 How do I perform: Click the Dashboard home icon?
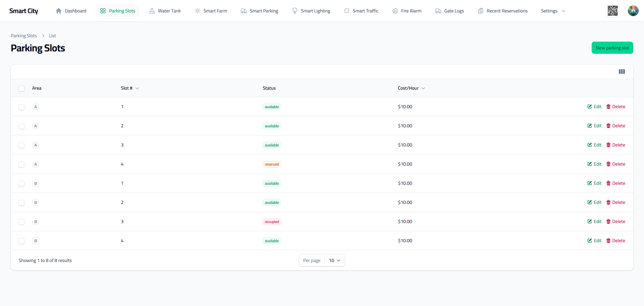click(59, 11)
